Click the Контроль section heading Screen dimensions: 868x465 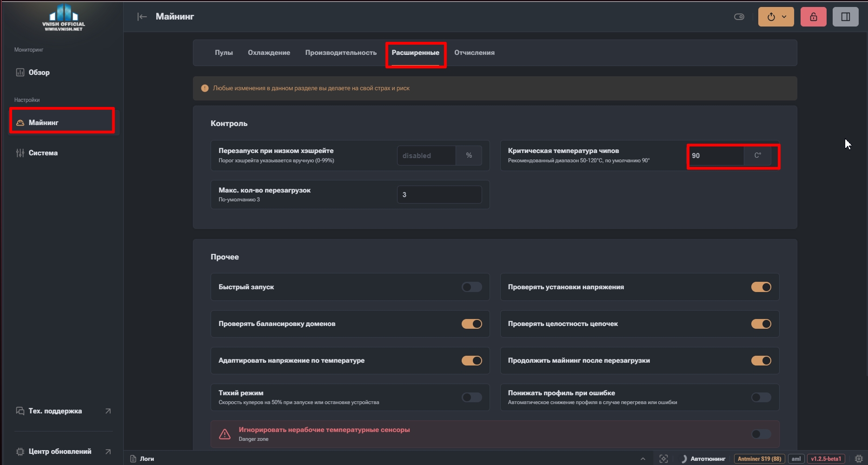pos(229,123)
